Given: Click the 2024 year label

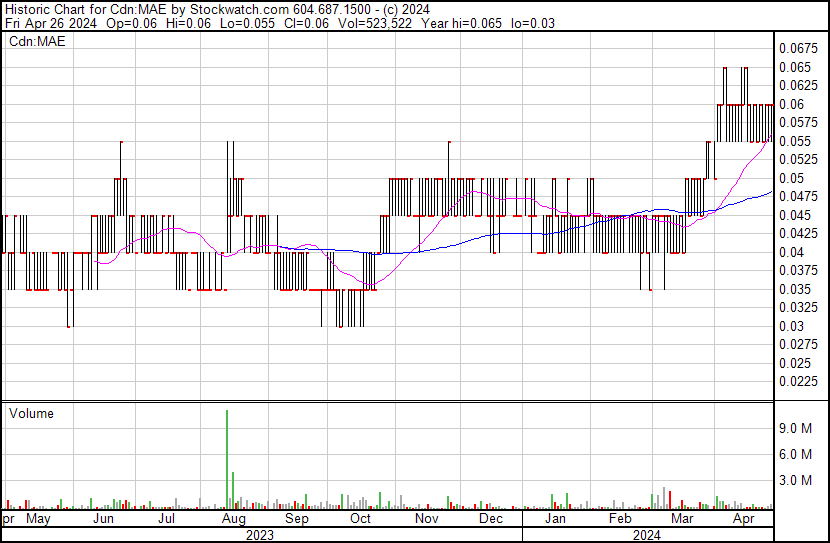Looking at the screenshot, I should 646,535.
